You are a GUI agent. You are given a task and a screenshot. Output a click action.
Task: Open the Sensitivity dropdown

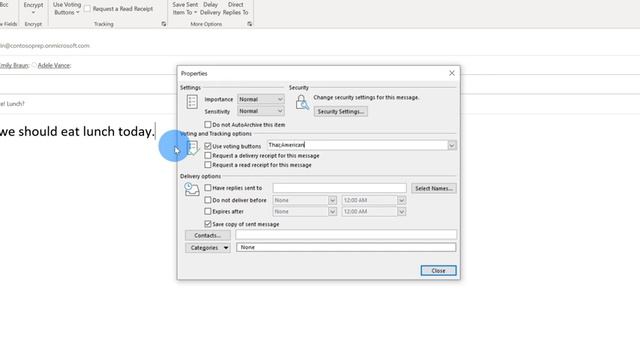click(260, 111)
